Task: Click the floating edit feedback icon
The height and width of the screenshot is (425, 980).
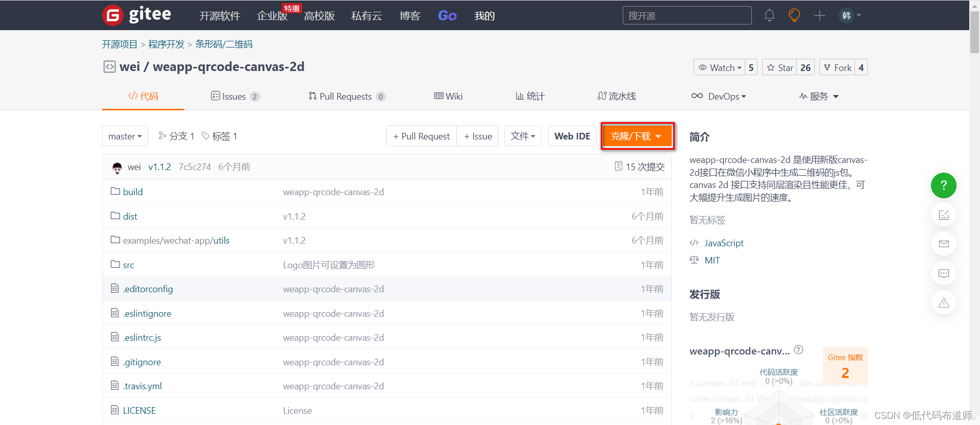Action: [x=944, y=215]
